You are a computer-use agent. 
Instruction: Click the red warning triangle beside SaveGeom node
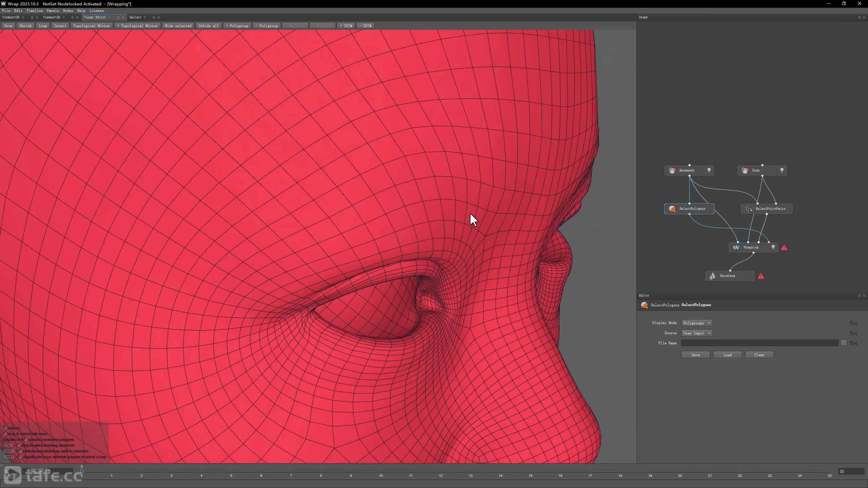click(x=761, y=276)
